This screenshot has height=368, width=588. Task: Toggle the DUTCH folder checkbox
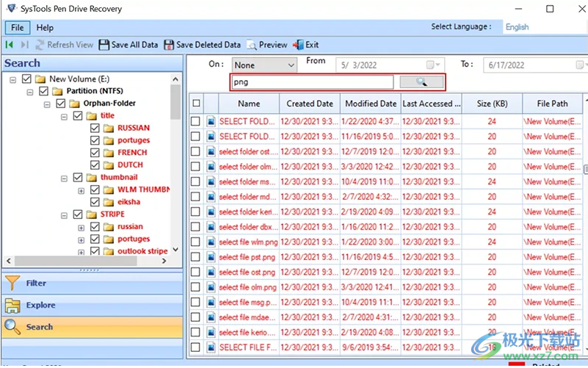(95, 165)
